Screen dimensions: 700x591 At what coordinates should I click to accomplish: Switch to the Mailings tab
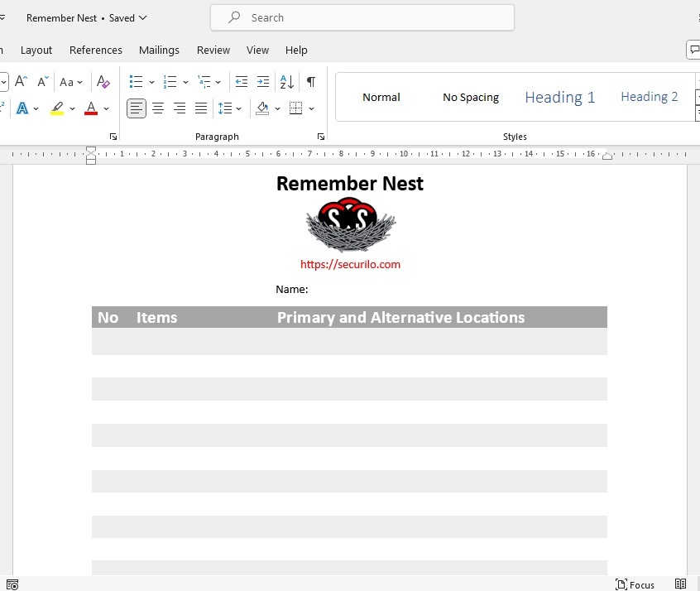159,50
